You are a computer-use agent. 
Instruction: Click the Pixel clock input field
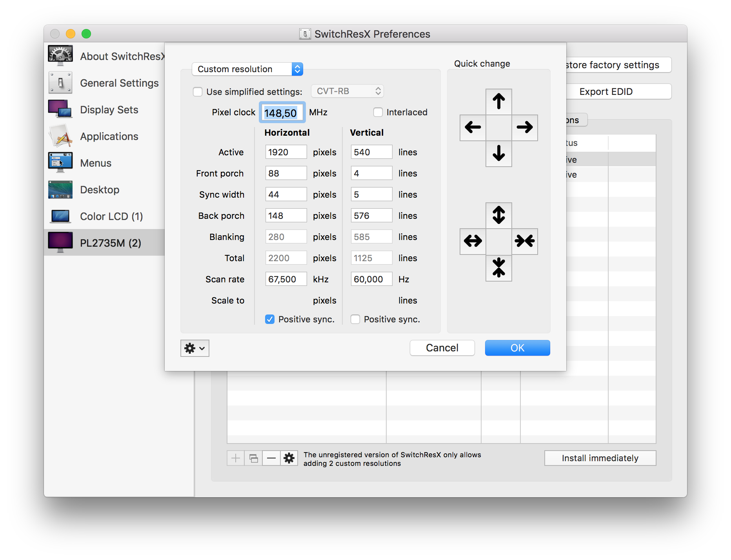coord(282,113)
